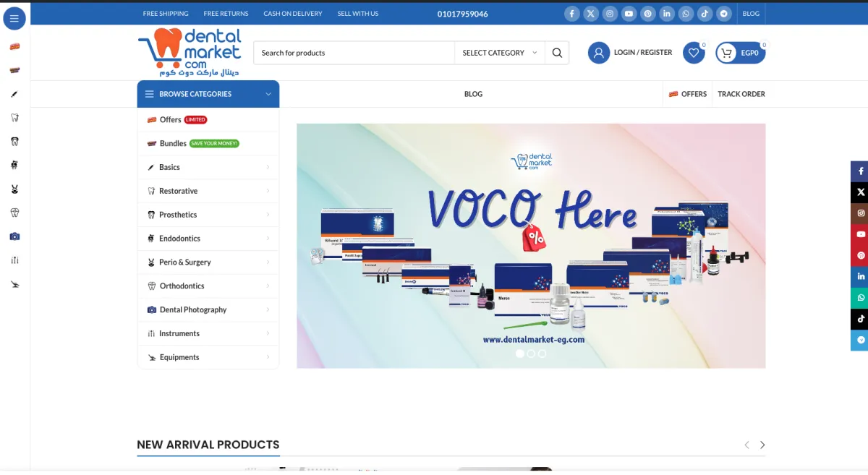This screenshot has width=868, height=475.
Task: Expand the Prosthetics category arrow
Action: point(268,215)
